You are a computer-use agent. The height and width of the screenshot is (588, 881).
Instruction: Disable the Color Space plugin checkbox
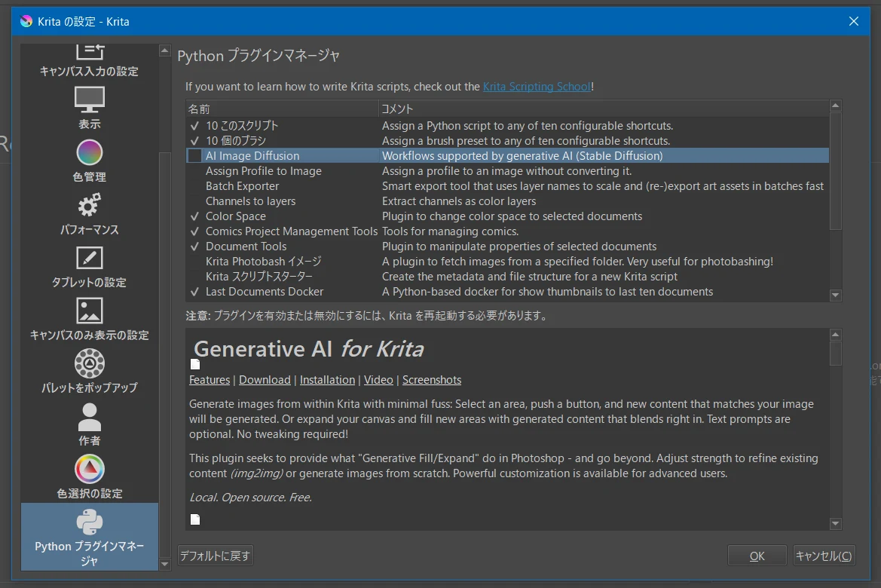click(x=194, y=216)
